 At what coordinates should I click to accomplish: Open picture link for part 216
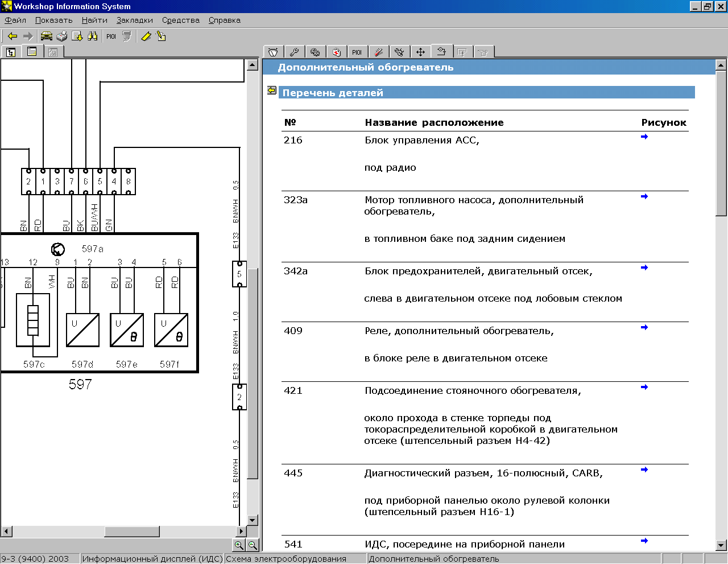tap(644, 137)
